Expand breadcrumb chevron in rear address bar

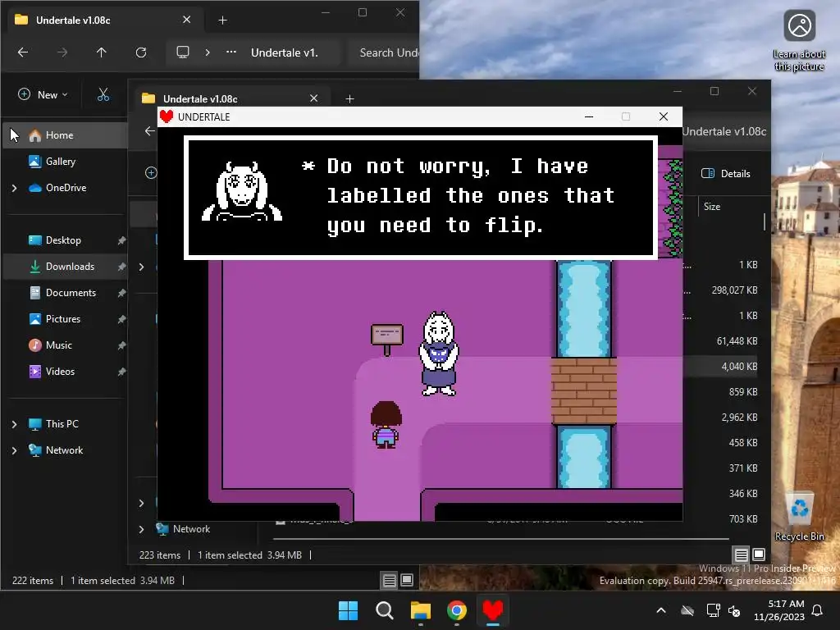208,52
